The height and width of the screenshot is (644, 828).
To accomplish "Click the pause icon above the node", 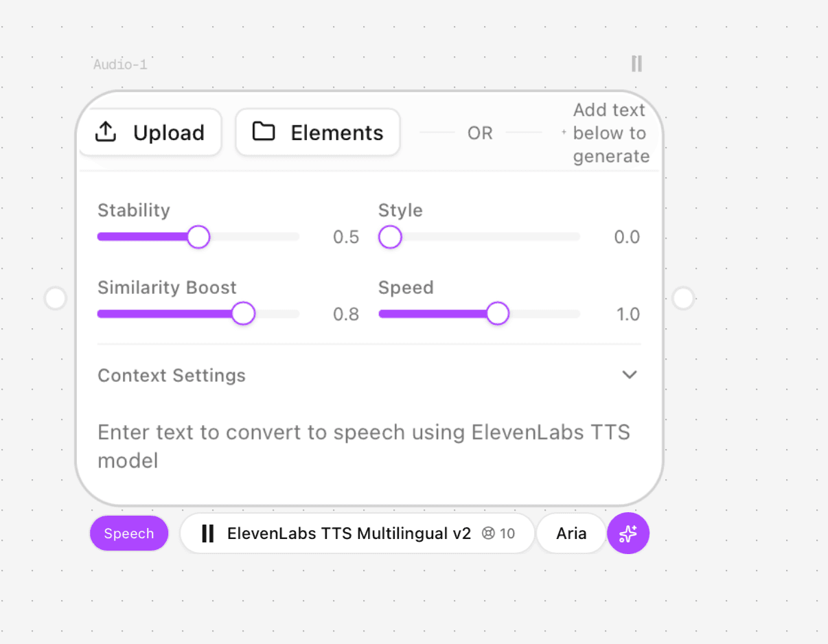I will 637,64.
